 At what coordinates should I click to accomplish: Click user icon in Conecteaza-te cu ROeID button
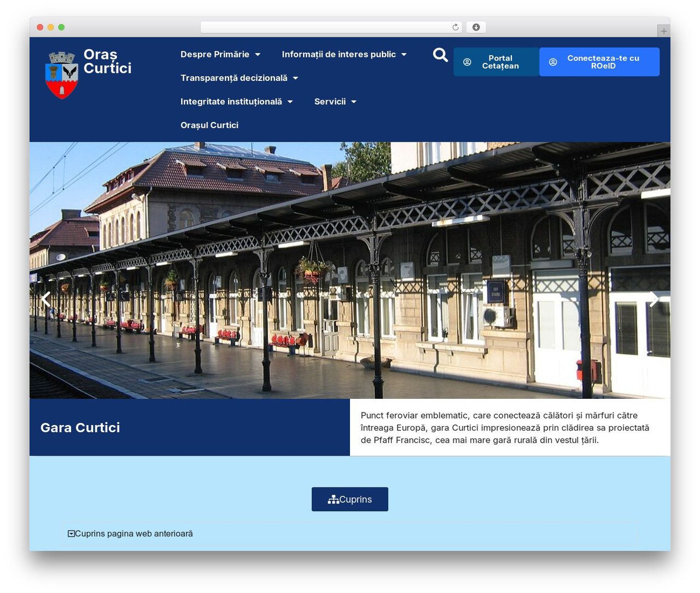553,62
